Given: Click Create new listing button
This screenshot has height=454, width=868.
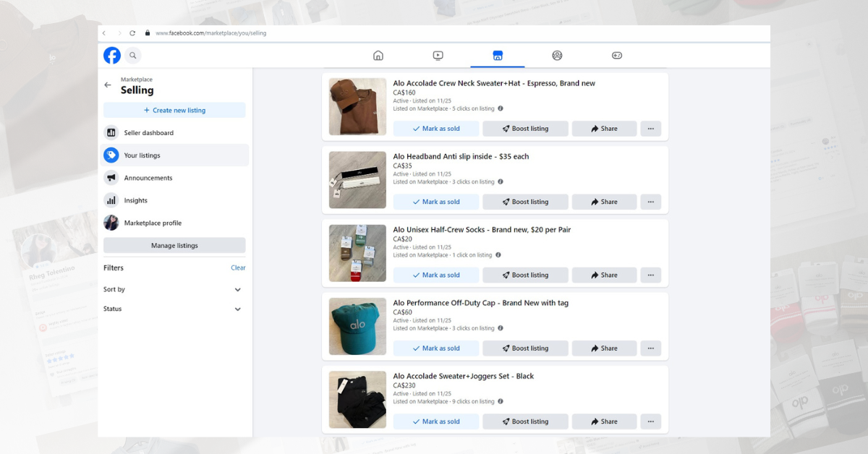Looking at the screenshot, I should pos(174,110).
